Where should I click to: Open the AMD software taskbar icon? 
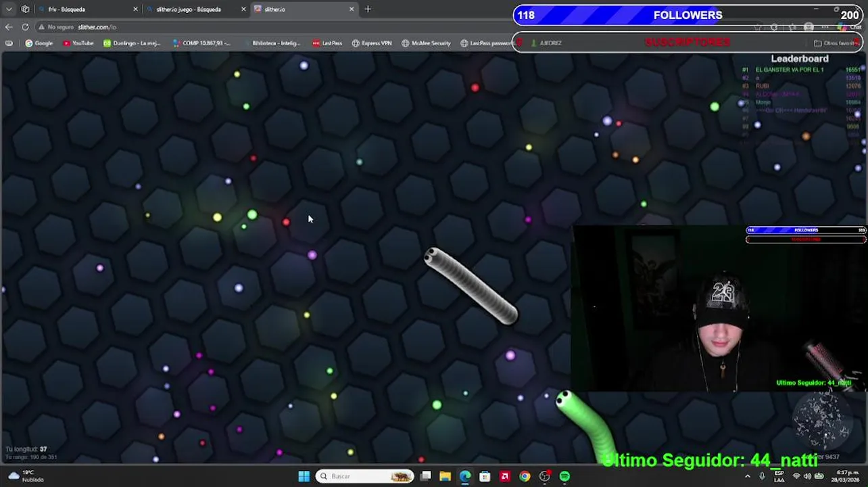coord(504,476)
